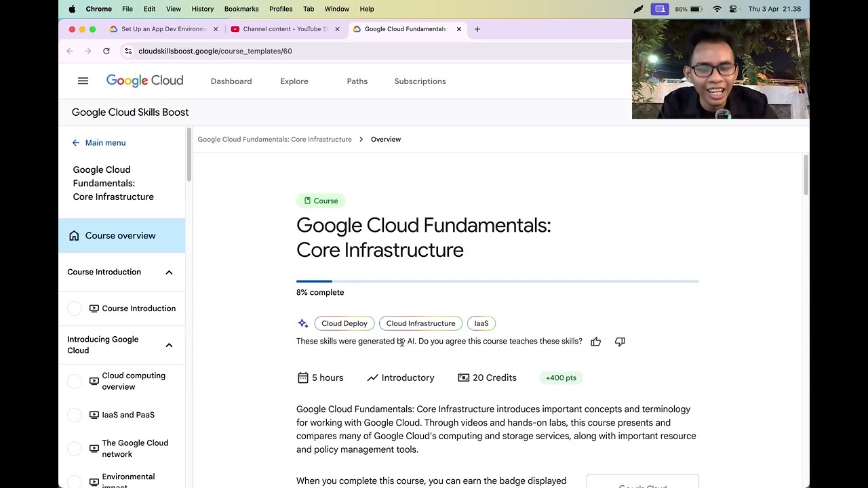Close the Google Cloud Fundamentals tab

pyautogui.click(x=459, y=29)
